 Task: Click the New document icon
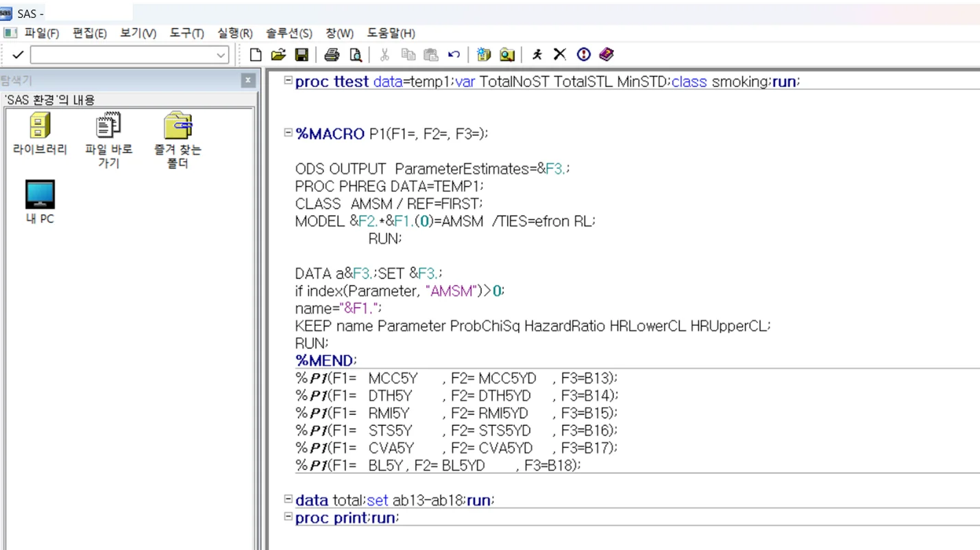[x=256, y=55]
